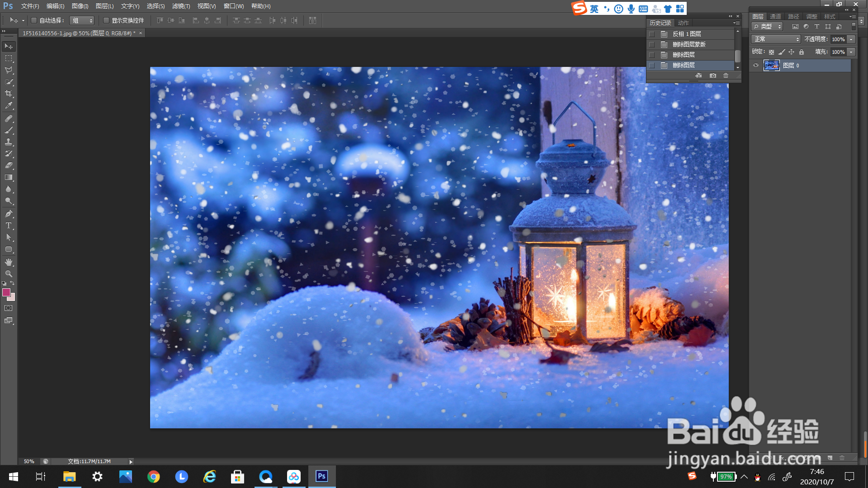The width and height of the screenshot is (868, 488).
Task: Enable the 显示变换控件 checkbox
Action: point(106,20)
